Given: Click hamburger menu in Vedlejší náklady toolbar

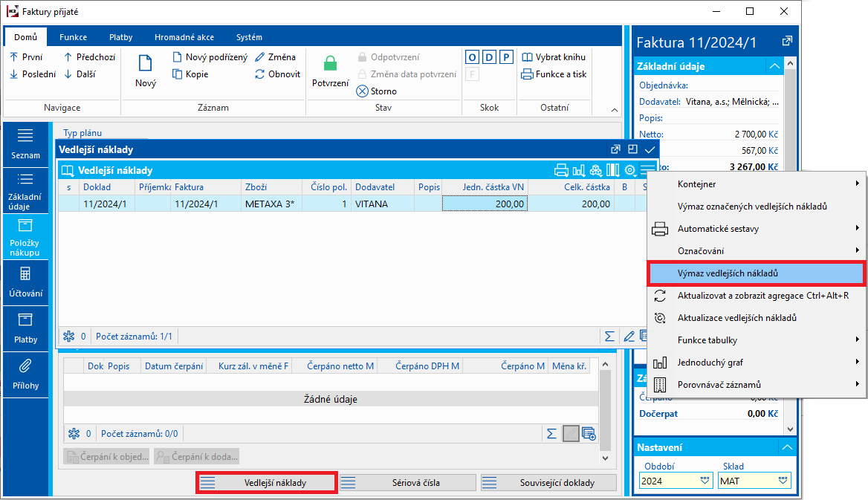Looking at the screenshot, I should (647, 169).
